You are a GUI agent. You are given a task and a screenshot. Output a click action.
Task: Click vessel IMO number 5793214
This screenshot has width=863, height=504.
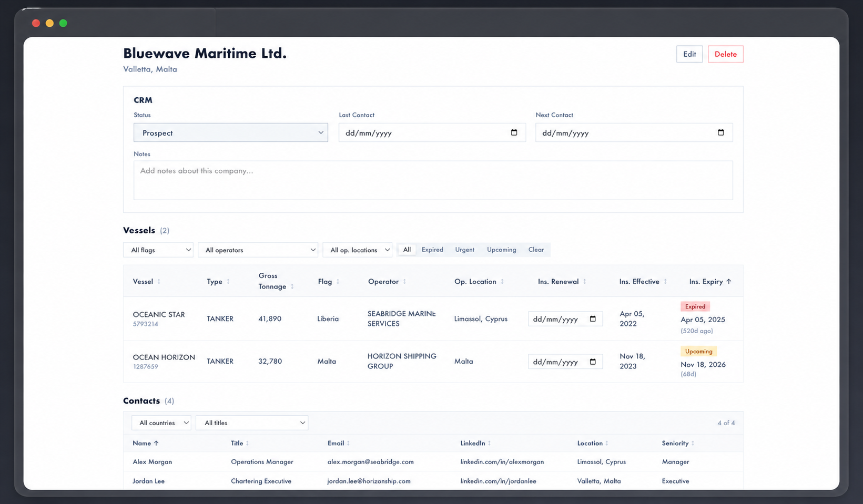coord(146,324)
